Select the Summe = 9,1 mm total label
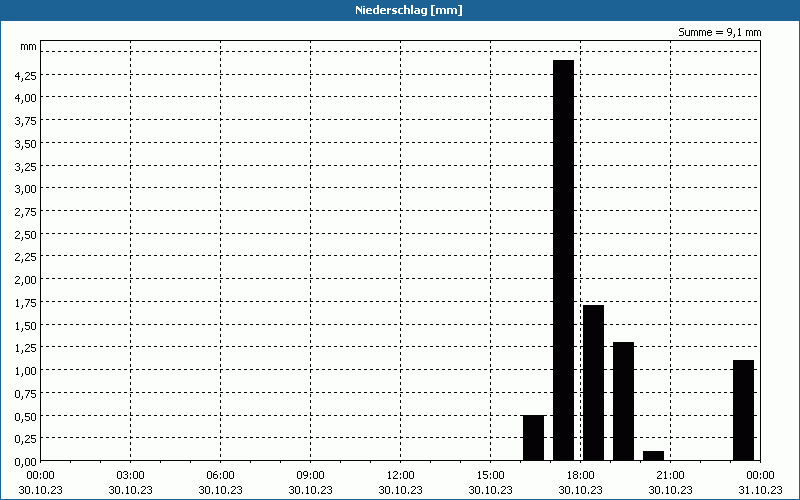 (719, 32)
